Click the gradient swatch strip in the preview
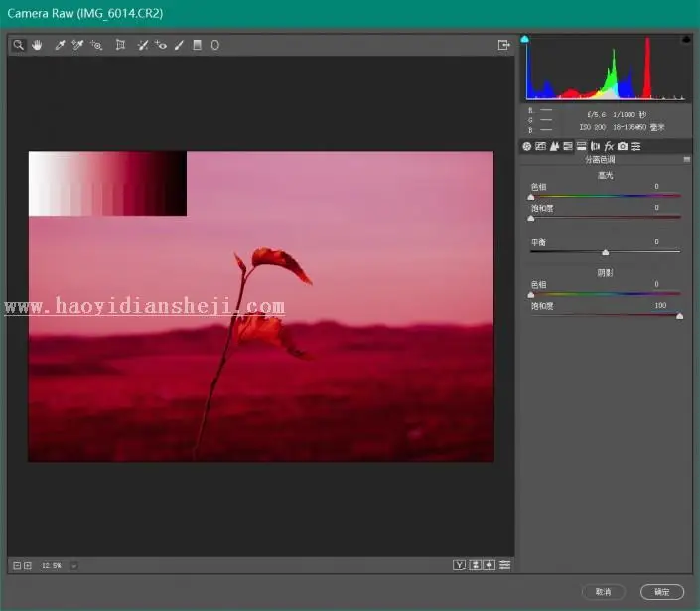The image size is (700, 611). click(107, 183)
